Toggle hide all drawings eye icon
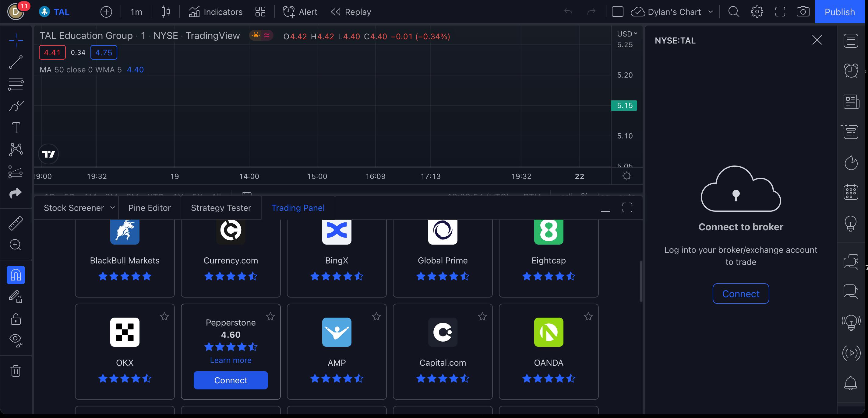868x418 pixels. (16, 340)
